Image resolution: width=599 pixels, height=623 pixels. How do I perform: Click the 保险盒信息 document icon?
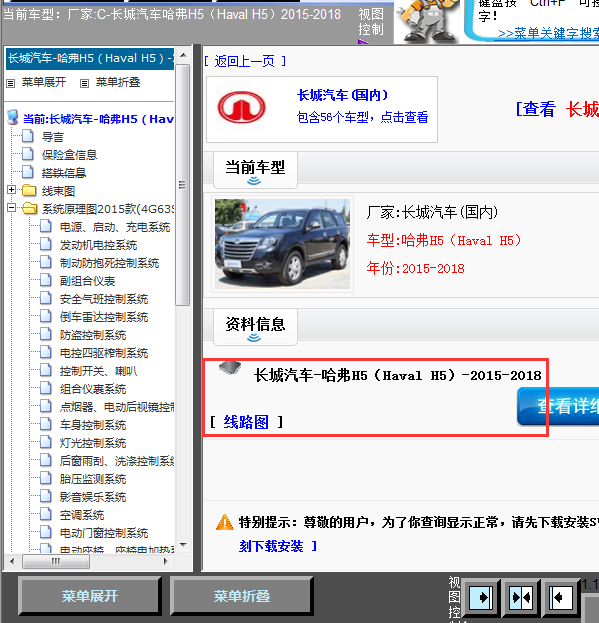tap(28, 154)
